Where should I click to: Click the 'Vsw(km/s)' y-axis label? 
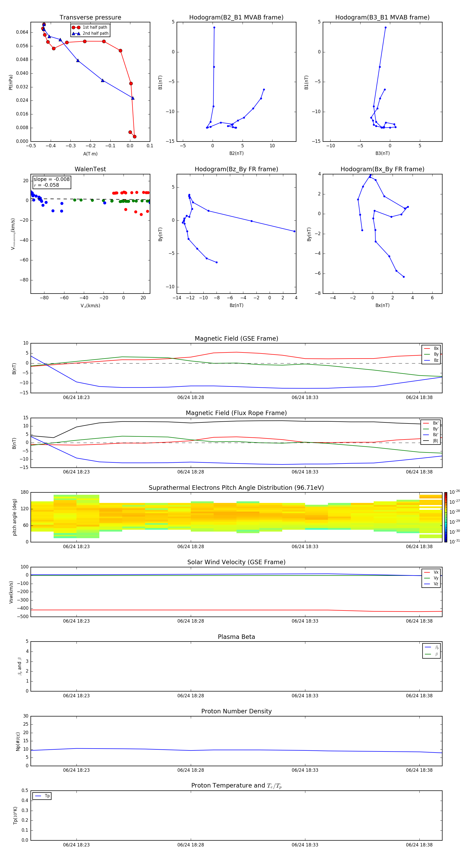pyautogui.click(x=11, y=592)
